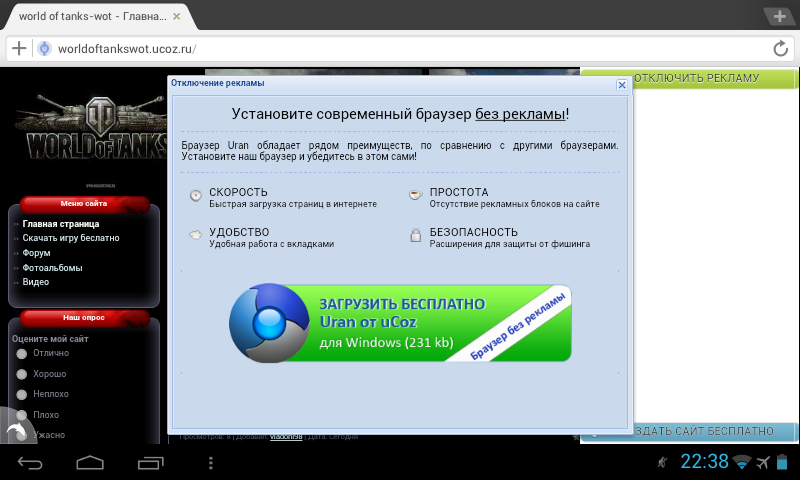Tap the 22:38 clock in the status bar
800x480 pixels.
[704, 462]
